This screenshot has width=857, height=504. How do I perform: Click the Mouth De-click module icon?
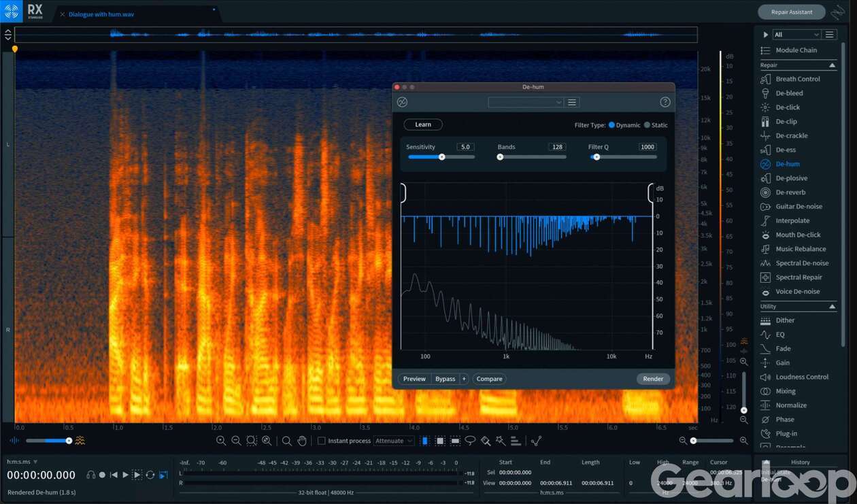tap(765, 235)
